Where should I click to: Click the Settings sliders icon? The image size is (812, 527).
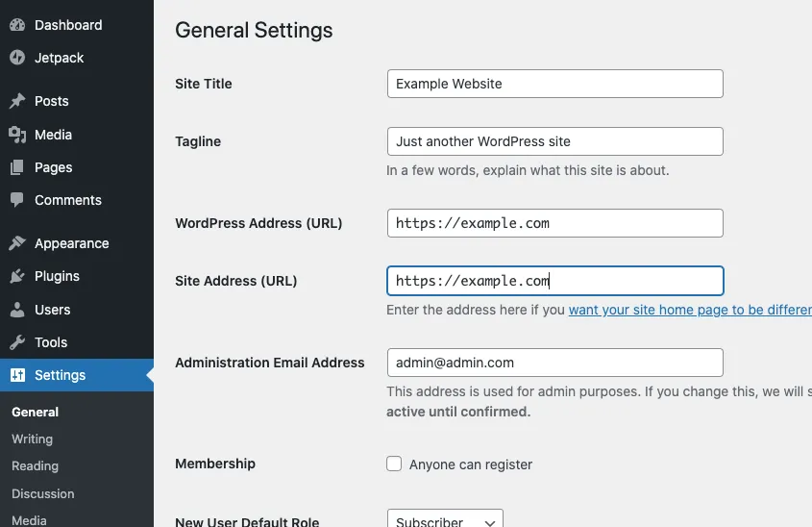point(17,375)
